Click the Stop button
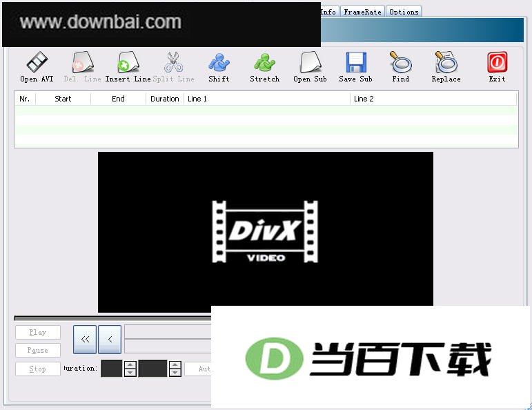Viewport: 532px width, 410px height. tap(38, 369)
